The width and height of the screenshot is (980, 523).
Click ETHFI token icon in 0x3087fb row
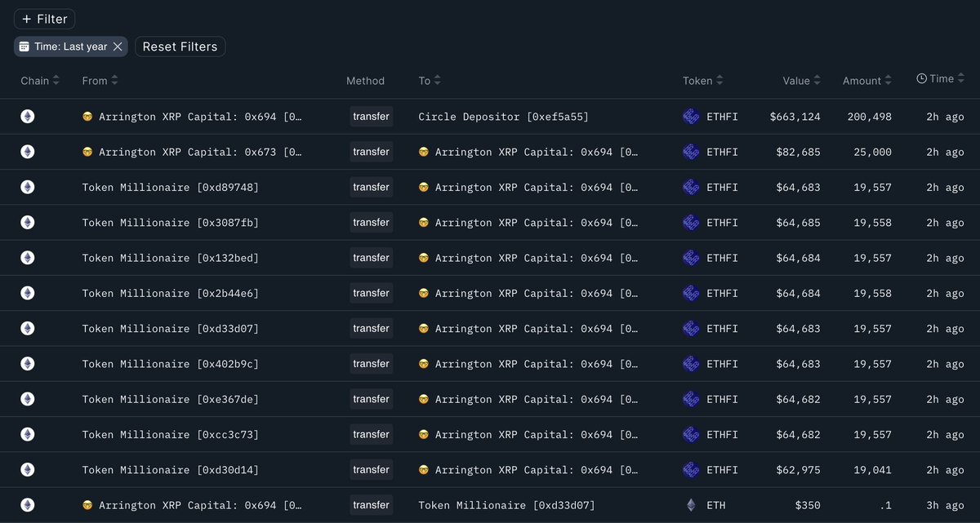(x=691, y=223)
